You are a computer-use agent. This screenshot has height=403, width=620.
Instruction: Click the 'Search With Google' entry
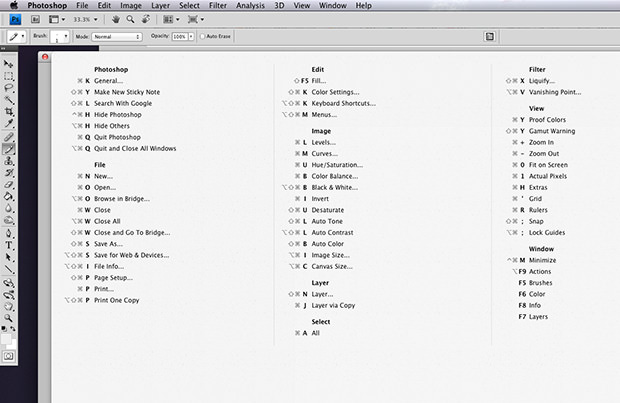(x=123, y=103)
